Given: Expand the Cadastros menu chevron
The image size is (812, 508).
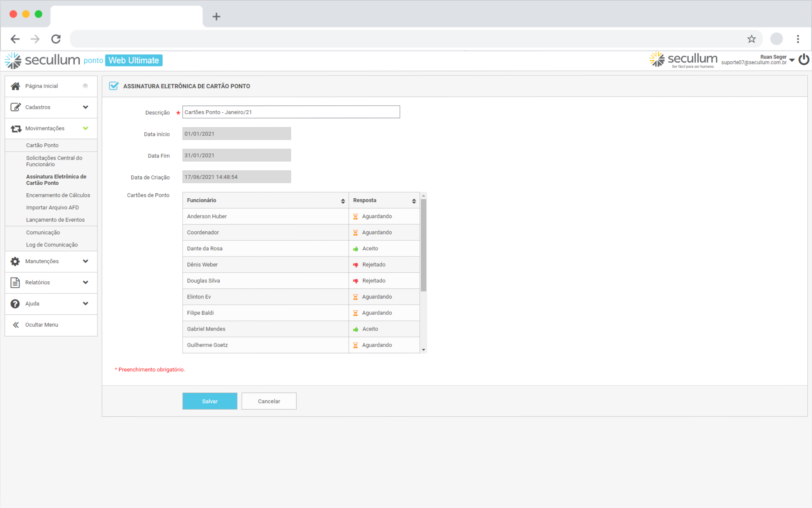Looking at the screenshot, I should pyautogui.click(x=85, y=107).
